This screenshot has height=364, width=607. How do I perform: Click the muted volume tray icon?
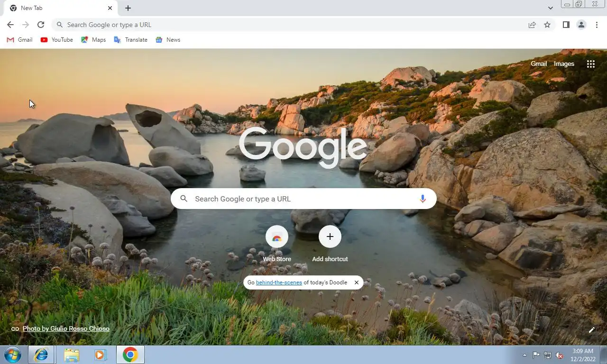pos(559,355)
